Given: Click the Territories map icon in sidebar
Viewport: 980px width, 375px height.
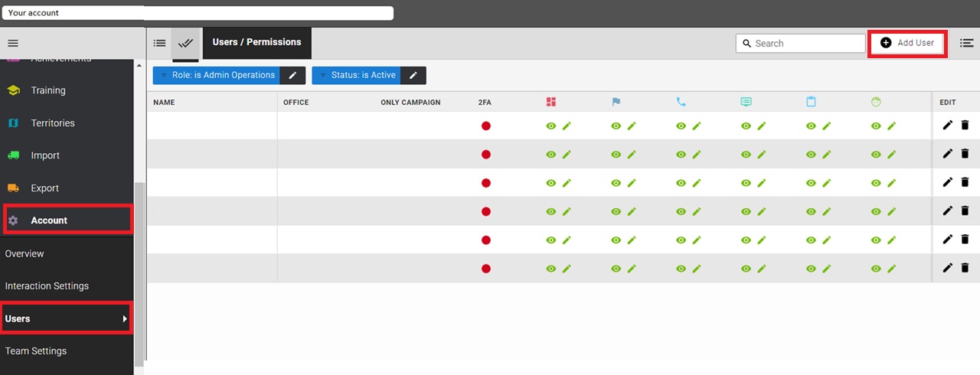Looking at the screenshot, I should 14,123.
